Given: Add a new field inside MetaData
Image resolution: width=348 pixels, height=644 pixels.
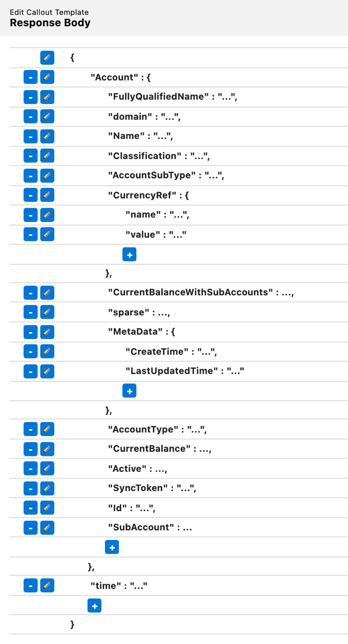Looking at the screenshot, I should (x=129, y=391).
